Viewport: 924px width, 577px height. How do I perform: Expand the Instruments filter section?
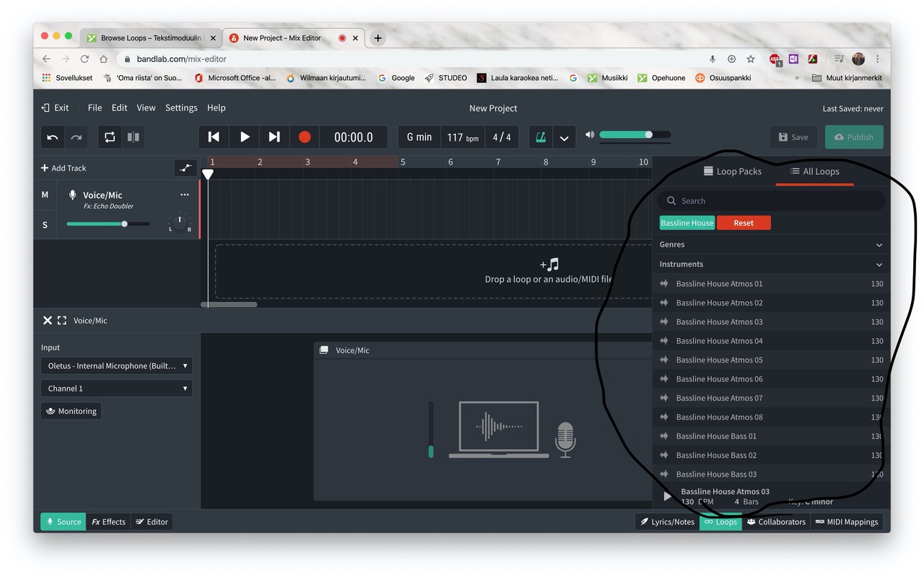[x=771, y=264]
